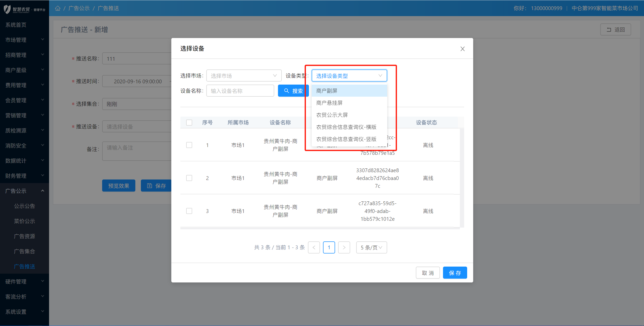Viewport: 644px width, 326px height.
Task: Tick the checkbox for device row 2
Action: [189, 178]
